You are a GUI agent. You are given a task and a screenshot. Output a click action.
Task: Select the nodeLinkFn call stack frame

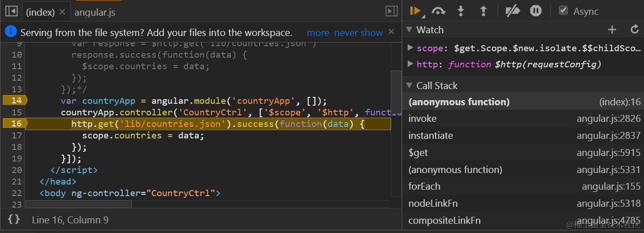coord(523,203)
